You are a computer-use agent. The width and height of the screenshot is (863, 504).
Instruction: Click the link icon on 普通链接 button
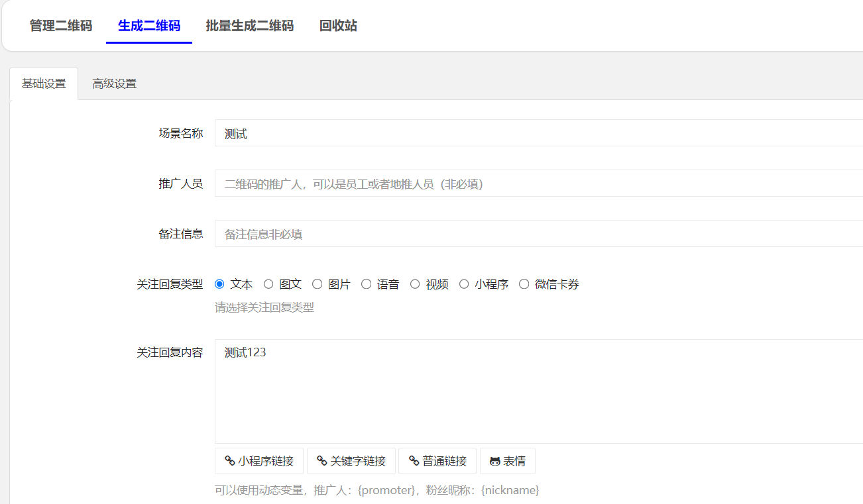pos(414,460)
